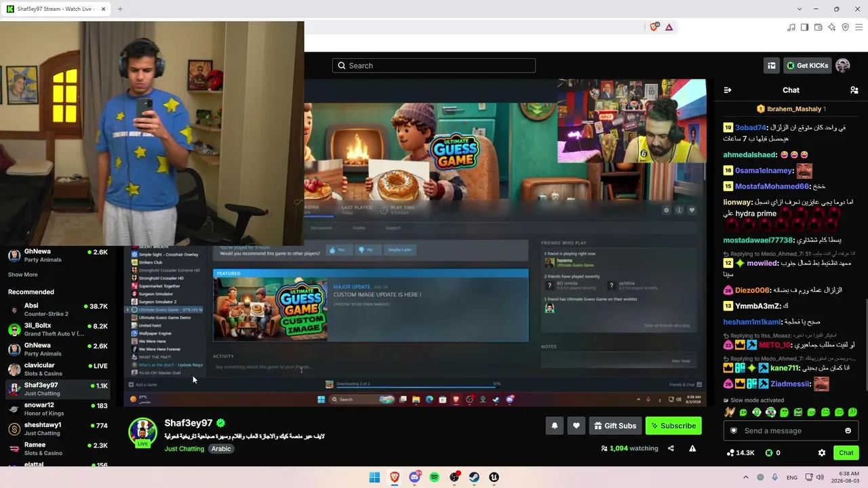The height and width of the screenshot is (488, 868).
Task: Show hidden system tray icons
Action: coord(746,477)
